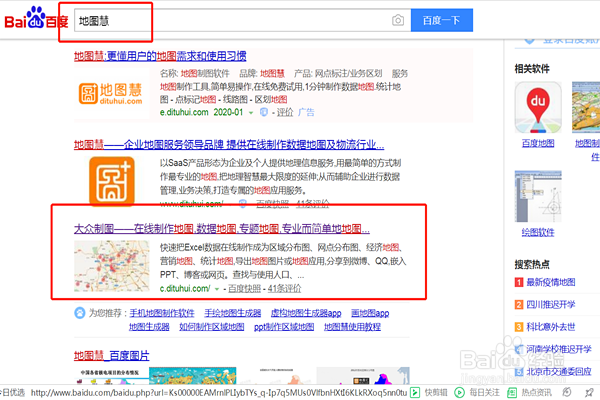Click the orange 图+ square logo thumbnail
The height and width of the screenshot is (400, 600).
112,181
